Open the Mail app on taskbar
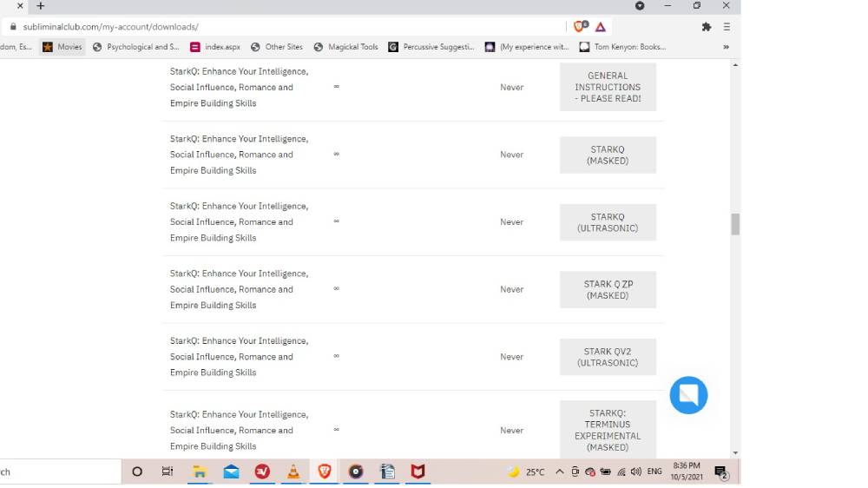 tap(231, 472)
